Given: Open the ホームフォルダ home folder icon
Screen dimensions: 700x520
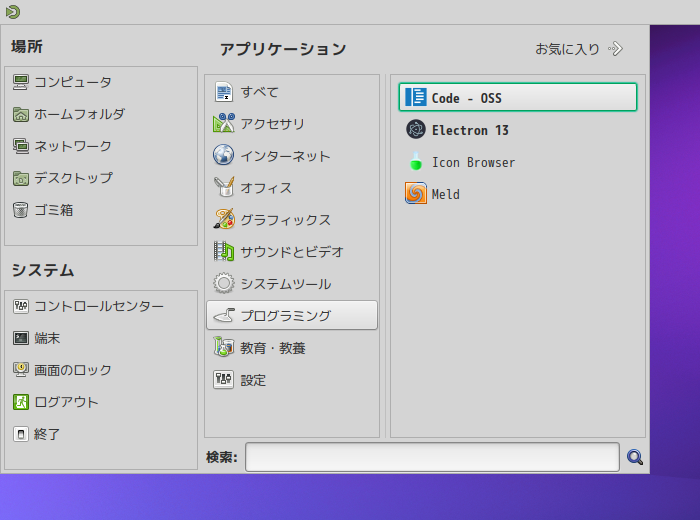Looking at the screenshot, I should click(21, 114).
